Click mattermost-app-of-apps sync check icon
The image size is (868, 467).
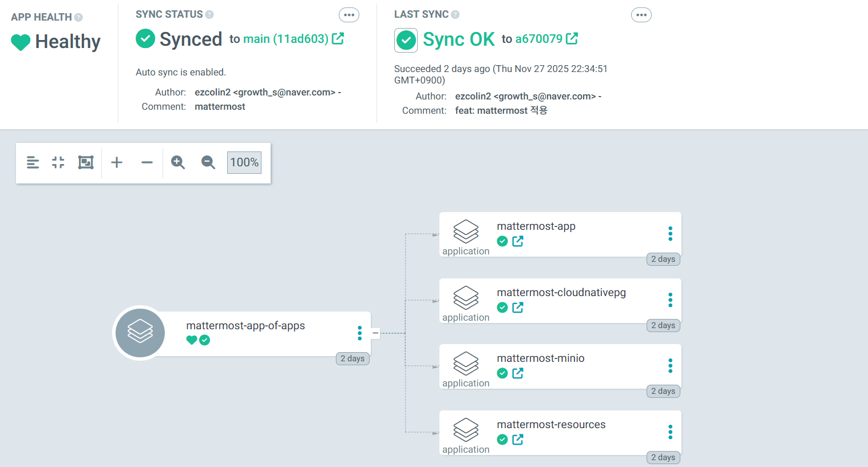click(204, 340)
